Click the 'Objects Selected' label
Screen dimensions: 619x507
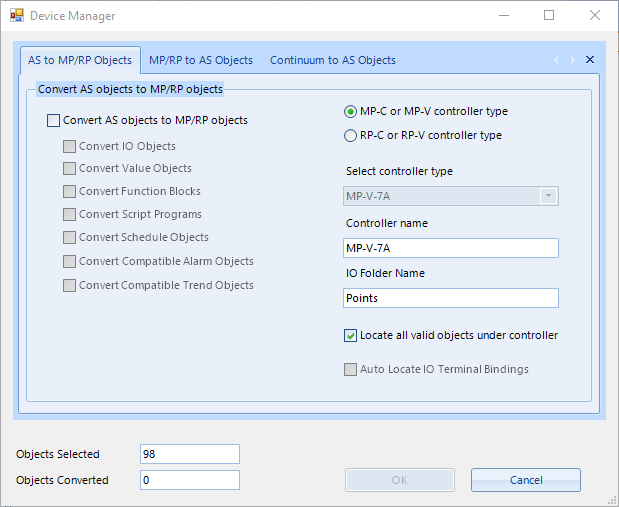coord(58,454)
